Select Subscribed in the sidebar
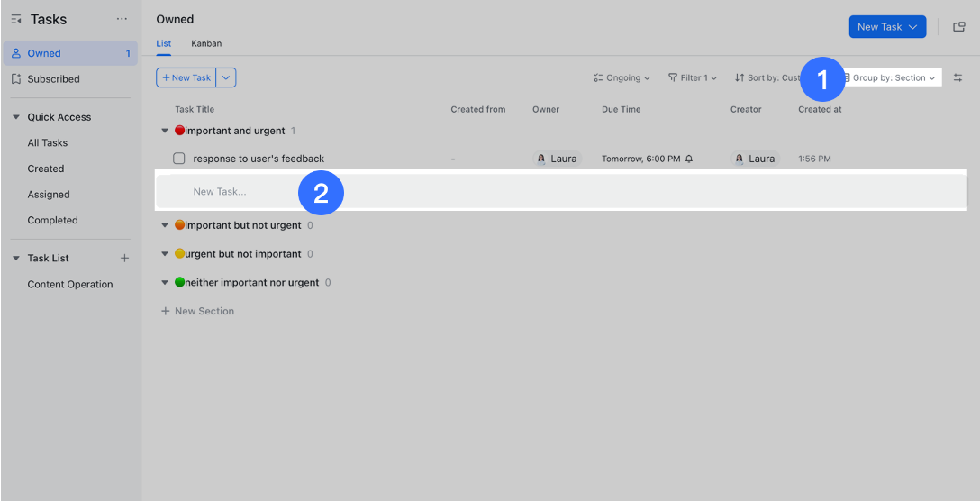Image resolution: width=980 pixels, height=501 pixels. [x=53, y=79]
